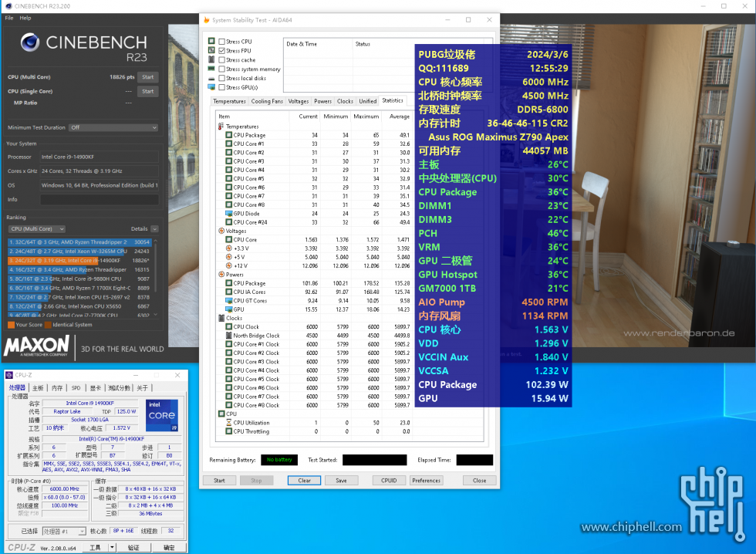Click the chip icon beside Stress CPU
This screenshot has height=554, width=756.
tap(211, 41)
